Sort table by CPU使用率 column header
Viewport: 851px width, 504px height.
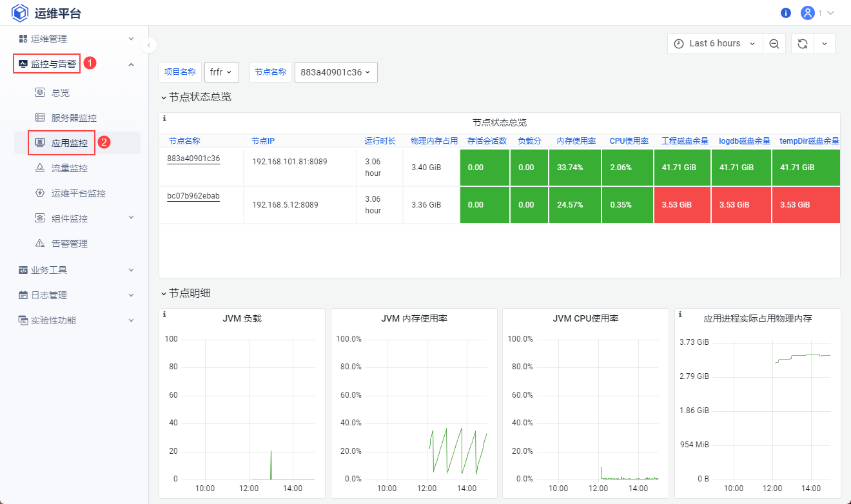pyautogui.click(x=629, y=141)
